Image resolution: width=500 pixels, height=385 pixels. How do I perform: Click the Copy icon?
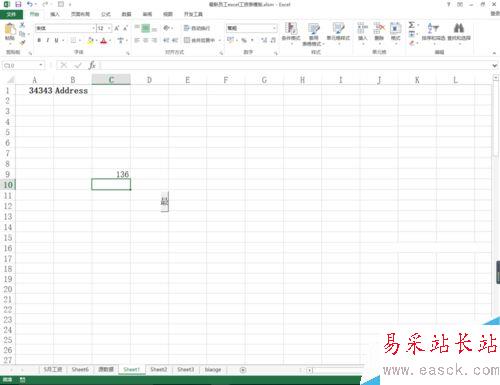click(22, 34)
